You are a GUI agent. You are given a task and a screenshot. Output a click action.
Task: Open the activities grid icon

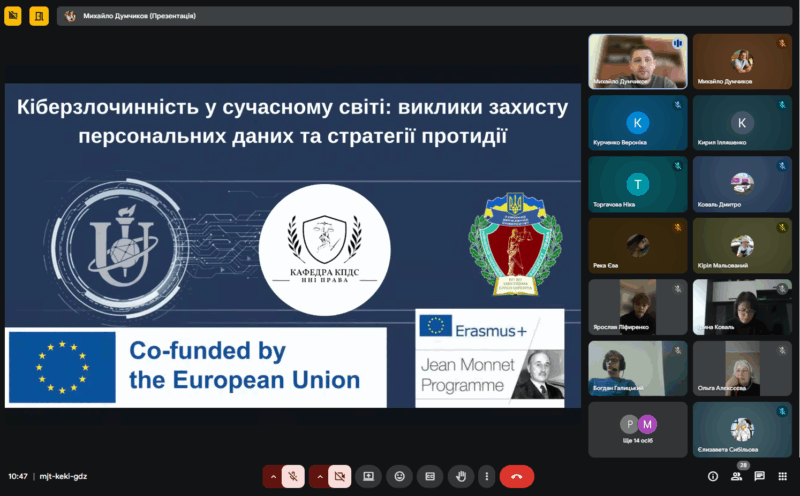coord(784,476)
